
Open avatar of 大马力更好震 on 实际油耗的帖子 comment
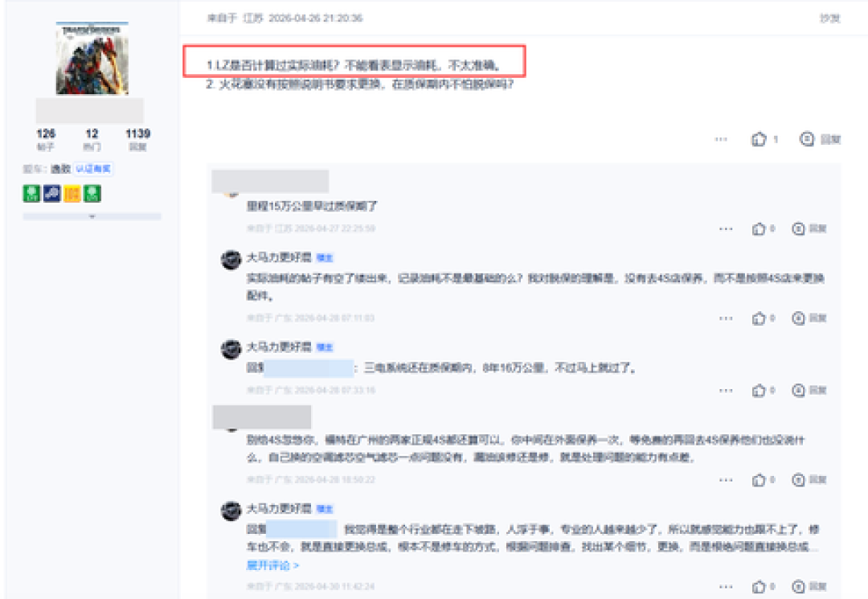[231, 259]
